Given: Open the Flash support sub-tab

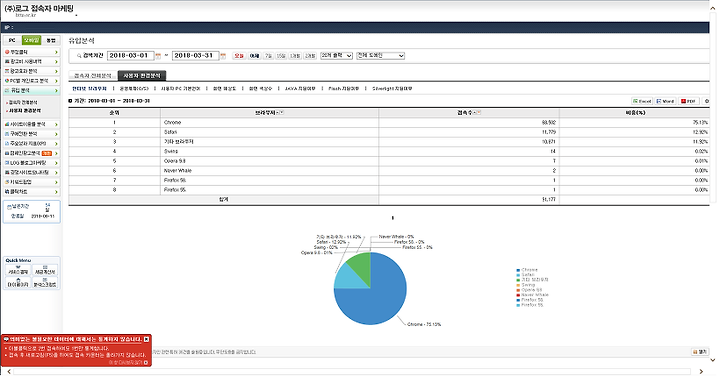Looking at the screenshot, I should [343, 89].
